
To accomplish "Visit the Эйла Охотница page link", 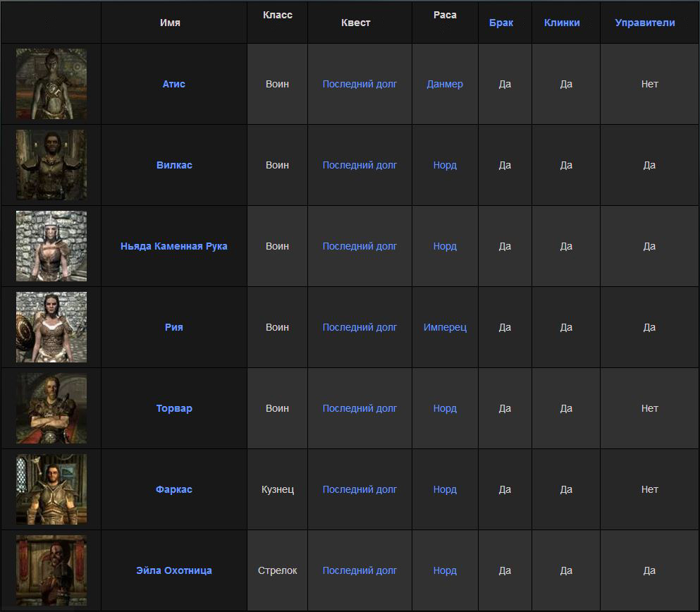I will point(173,570).
